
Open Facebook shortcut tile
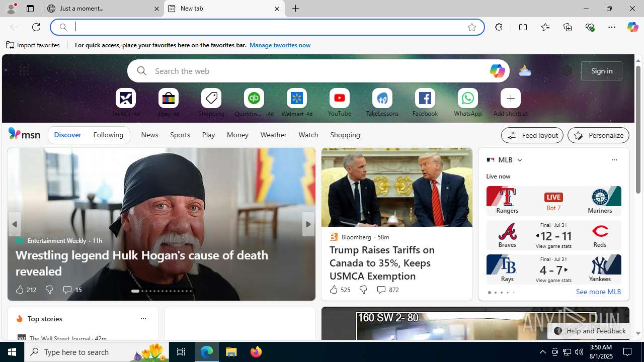pyautogui.click(x=425, y=103)
